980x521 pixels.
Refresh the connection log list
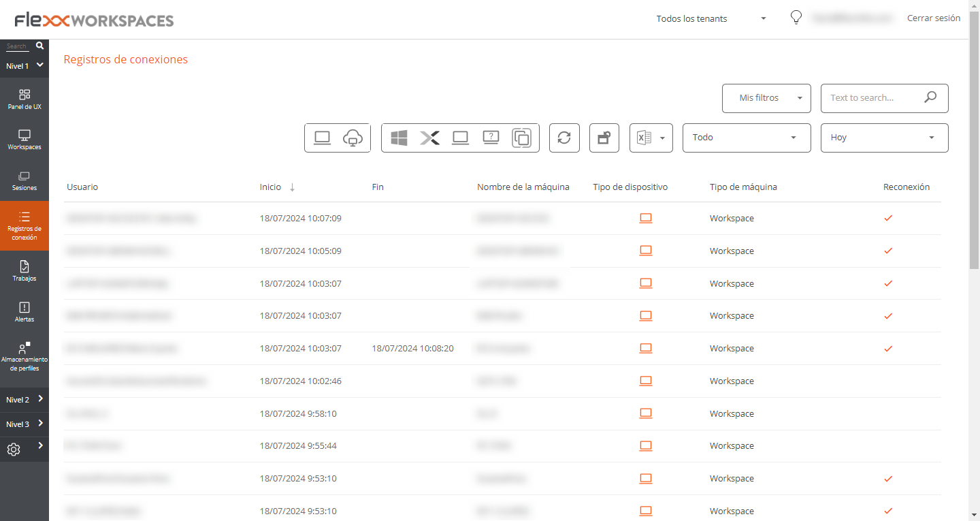(x=564, y=138)
